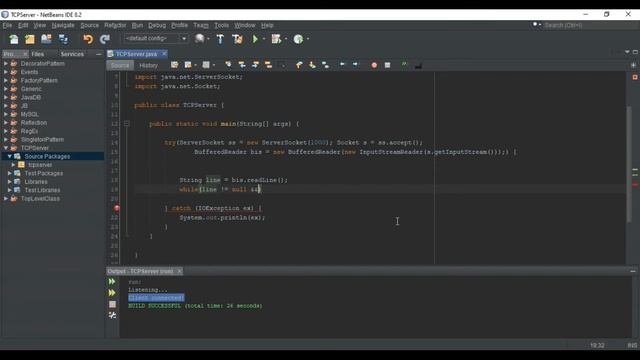This screenshot has height=360, width=640.
Task: Select the SingletonPattern project in the tree
Action: coord(42,140)
